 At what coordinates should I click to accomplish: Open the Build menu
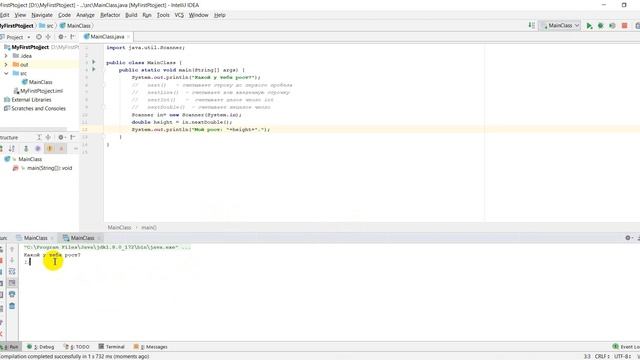coord(131,15)
